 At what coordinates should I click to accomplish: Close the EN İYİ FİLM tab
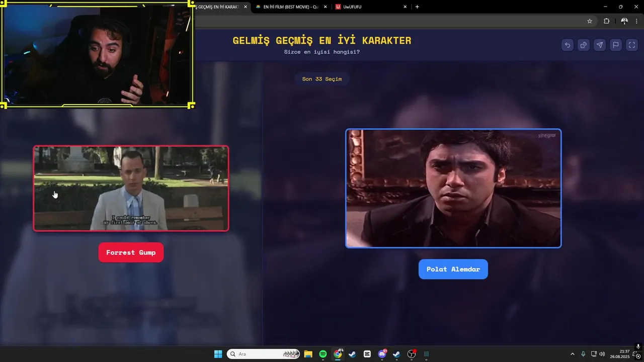point(326,7)
